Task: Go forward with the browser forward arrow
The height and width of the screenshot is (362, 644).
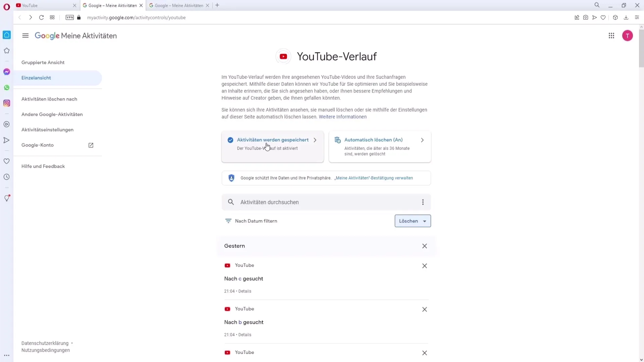Action: click(x=31, y=17)
